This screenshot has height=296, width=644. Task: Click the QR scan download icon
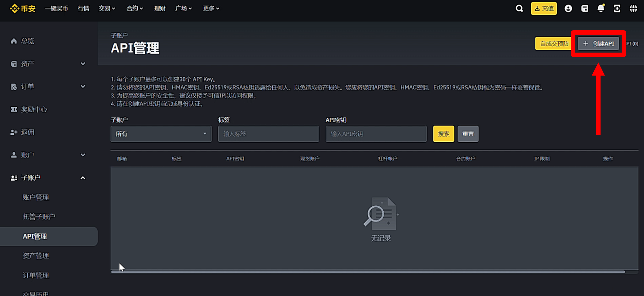click(617, 9)
